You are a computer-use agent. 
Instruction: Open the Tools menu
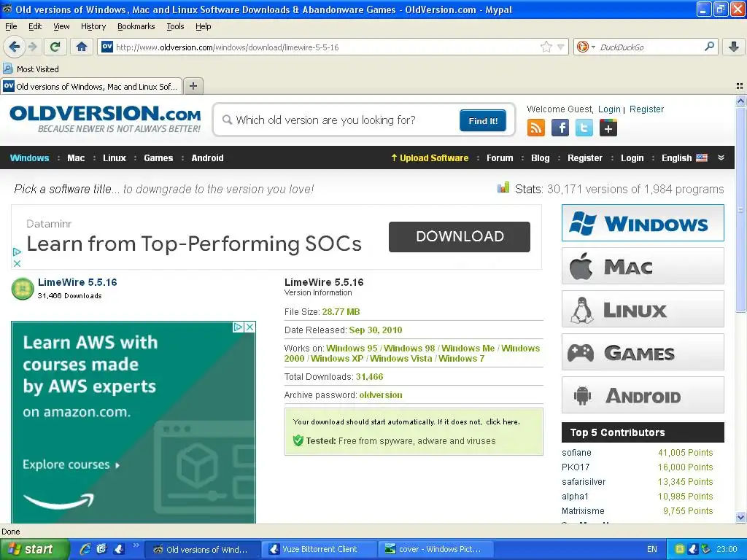click(x=175, y=26)
